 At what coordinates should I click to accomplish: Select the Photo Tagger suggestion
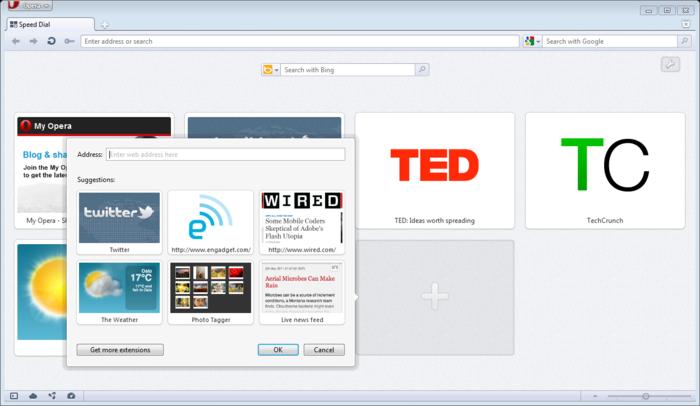(211, 293)
